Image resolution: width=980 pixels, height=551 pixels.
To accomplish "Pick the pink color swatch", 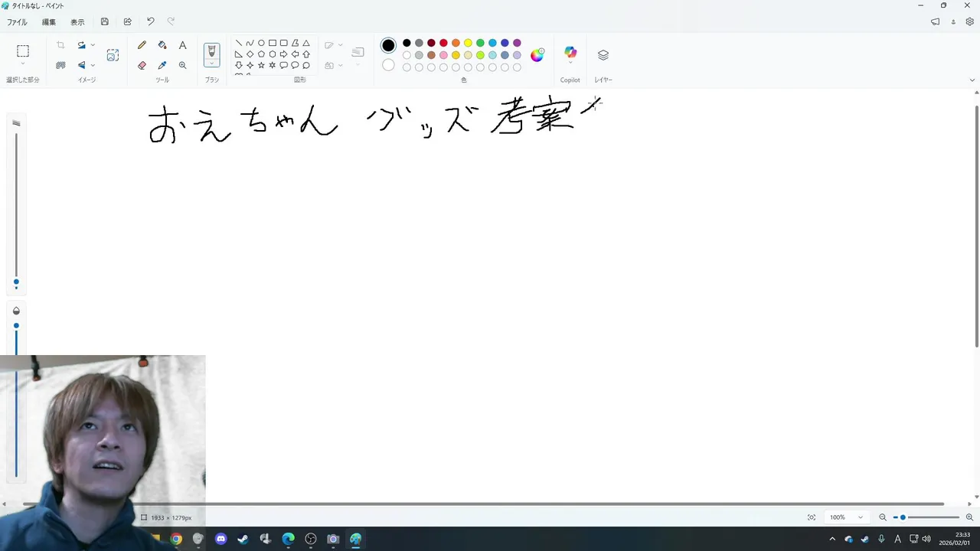I will point(443,55).
